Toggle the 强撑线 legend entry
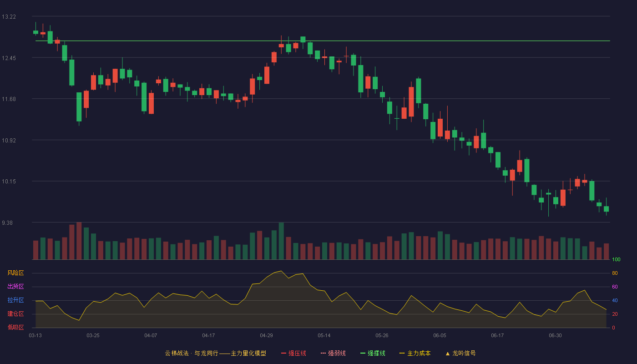The width and height of the screenshot is (637, 364). (x=373, y=353)
